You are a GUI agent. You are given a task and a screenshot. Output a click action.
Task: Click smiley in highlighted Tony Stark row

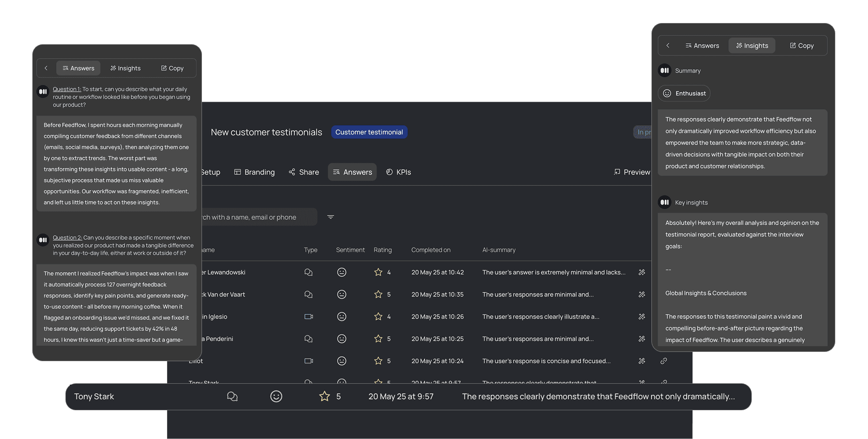(x=276, y=397)
